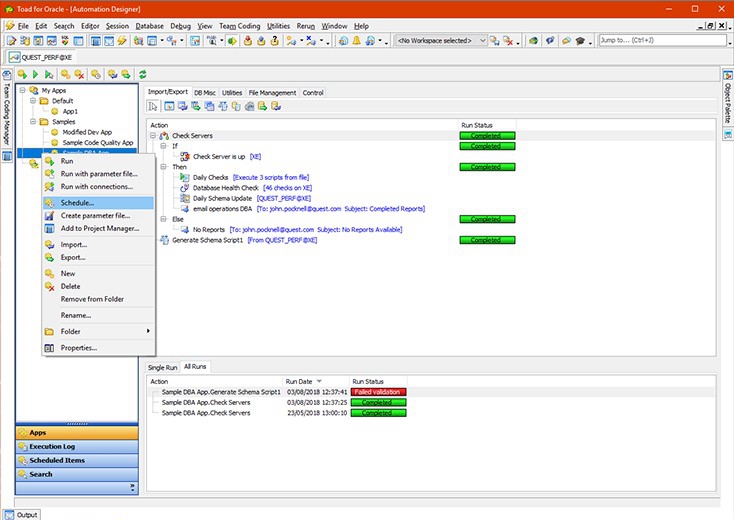734x520 pixels.
Task: Click the Check Server is up action icon
Action: tap(185, 156)
